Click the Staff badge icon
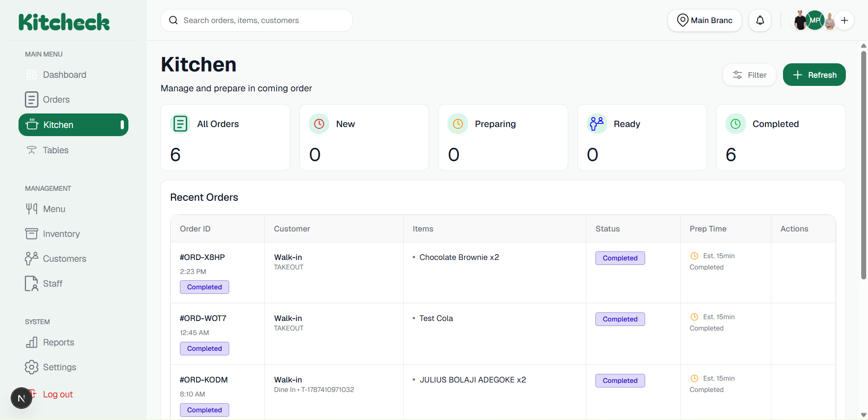The height and width of the screenshot is (420, 868). tap(32, 283)
